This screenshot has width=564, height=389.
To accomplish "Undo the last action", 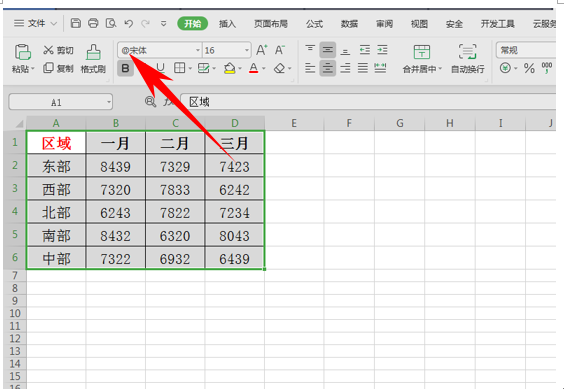I will coord(128,24).
